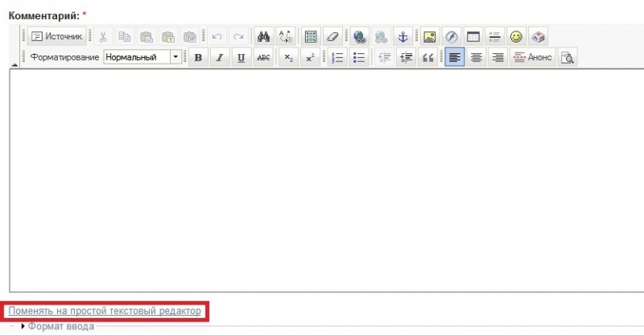The width and height of the screenshot is (644, 335).
Task: Open the Find binoculars tool
Action: click(264, 36)
